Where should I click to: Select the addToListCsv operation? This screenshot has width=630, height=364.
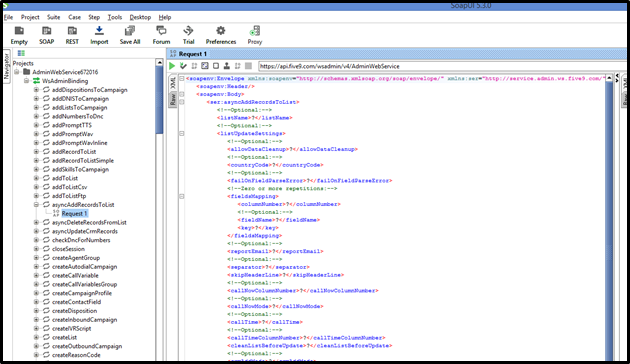click(70, 187)
